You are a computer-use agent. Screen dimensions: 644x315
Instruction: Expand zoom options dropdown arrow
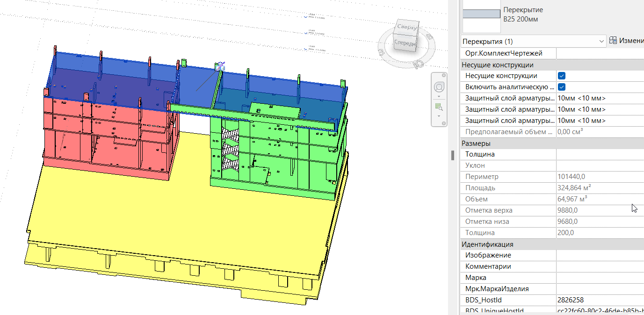[439, 115]
